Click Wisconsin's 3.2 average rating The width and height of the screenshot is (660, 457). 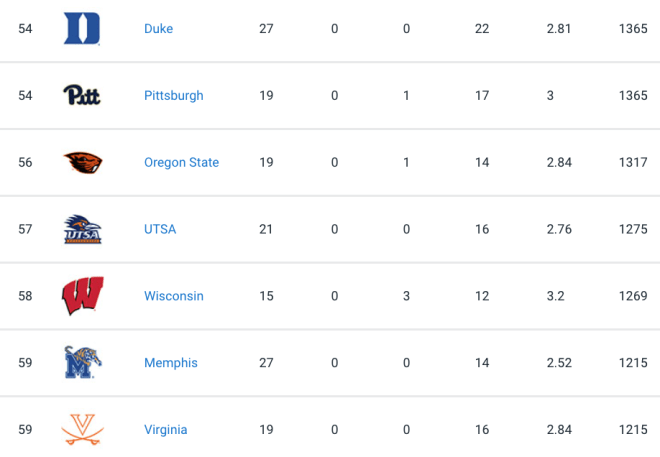pyautogui.click(x=555, y=296)
